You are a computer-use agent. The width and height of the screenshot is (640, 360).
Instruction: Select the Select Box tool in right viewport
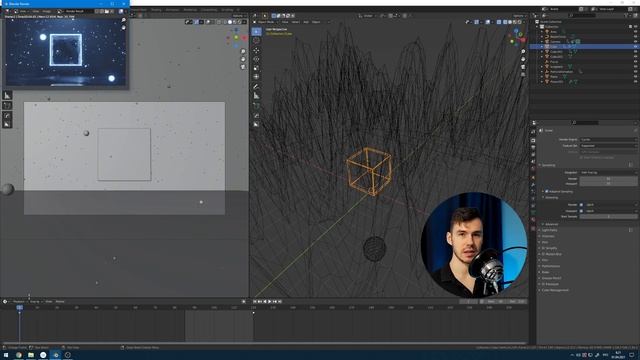pos(256,31)
